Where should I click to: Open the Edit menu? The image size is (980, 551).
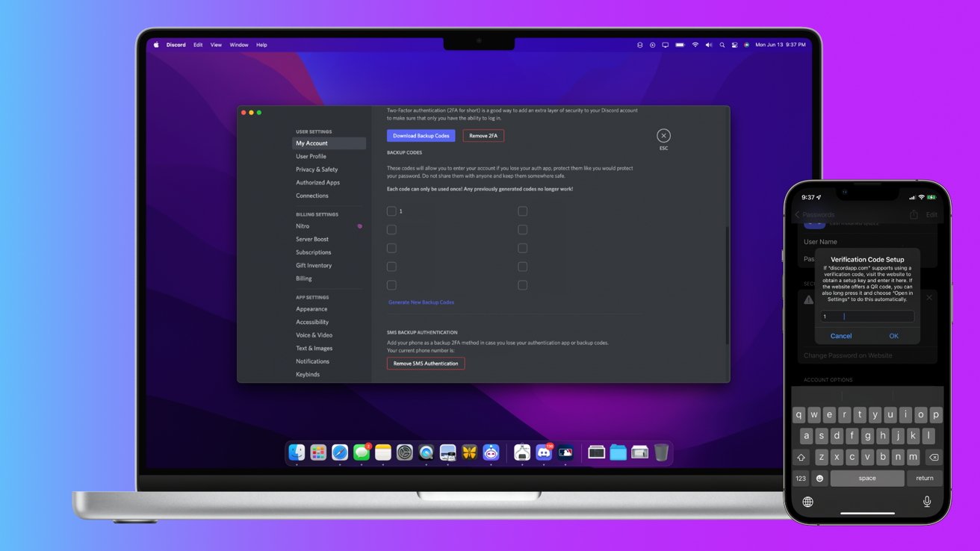pyautogui.click(x=198, y=45)
